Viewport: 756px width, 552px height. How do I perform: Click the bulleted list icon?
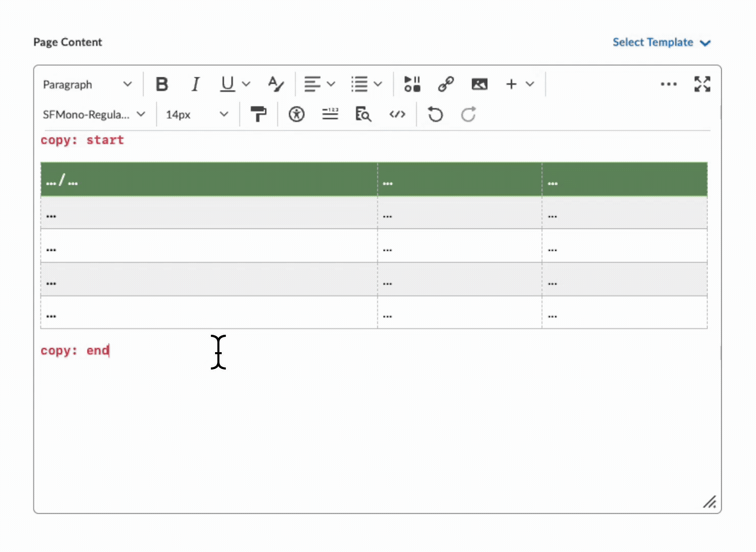(x=360, y=84)
